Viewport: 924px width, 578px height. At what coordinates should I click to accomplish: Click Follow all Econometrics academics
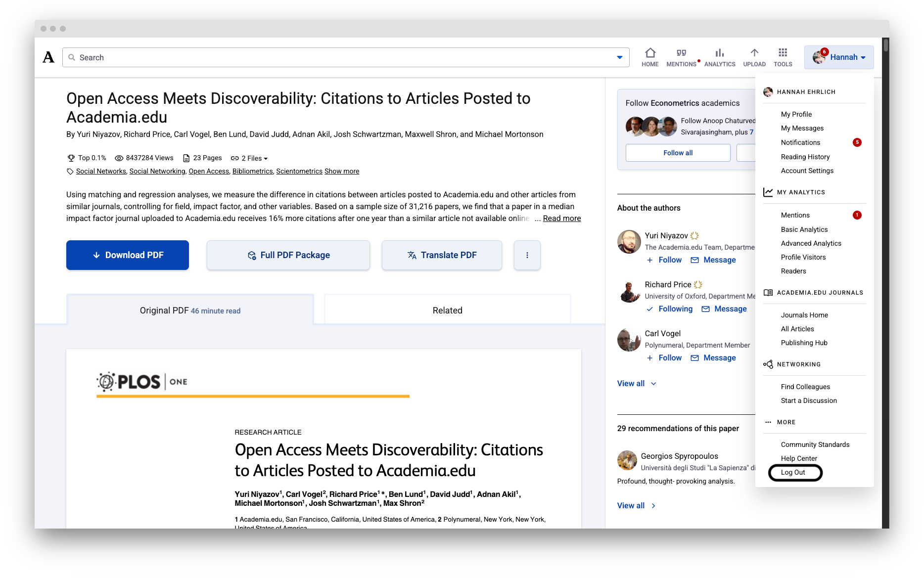pos(678,153)
